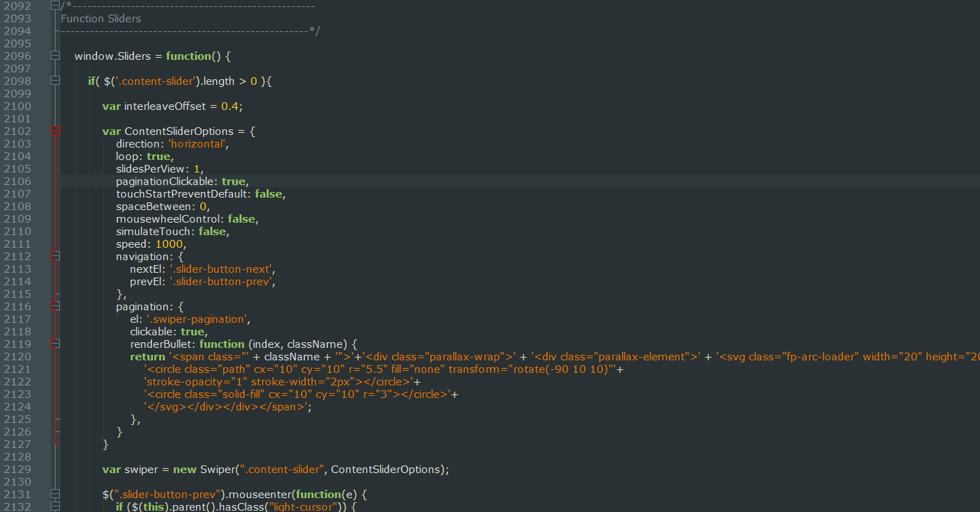The width and height of the screenshot is (980, 512).
Task: Click the 'return' keyword on line 2120
Action: coord(147,357)
